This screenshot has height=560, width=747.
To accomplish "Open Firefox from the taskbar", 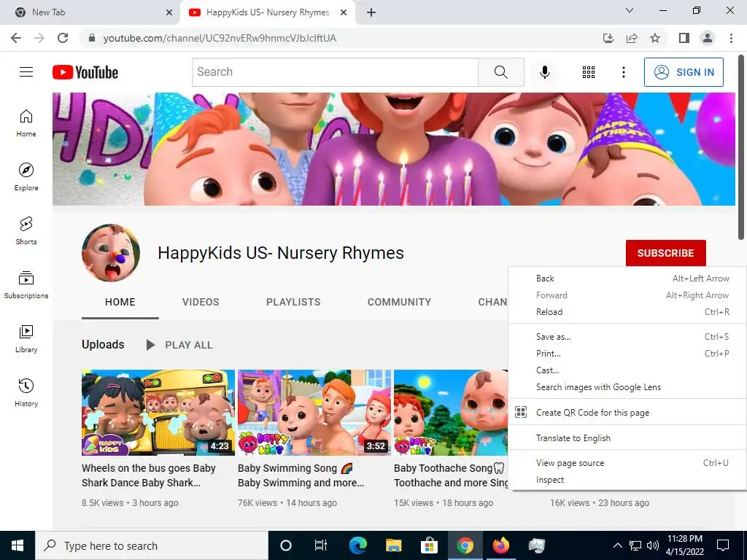I will tap(500, 545).
